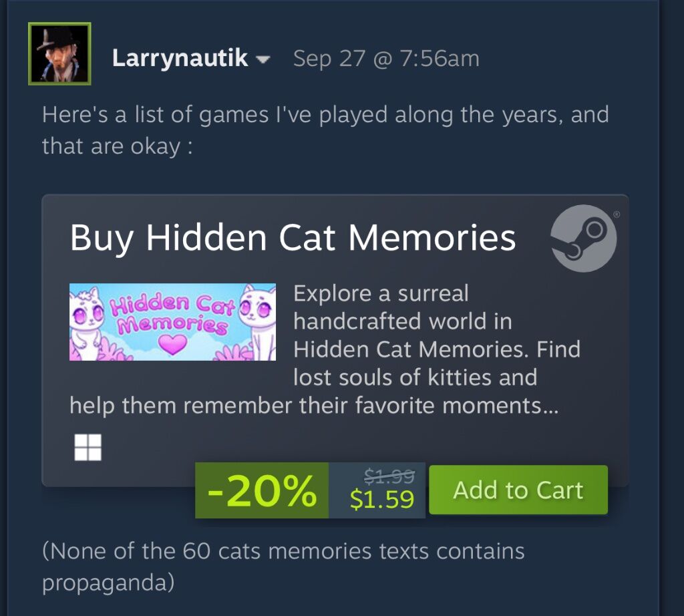
Task: Click the note about 60 cats memories propaganda
Action: (x=283, y=567)
